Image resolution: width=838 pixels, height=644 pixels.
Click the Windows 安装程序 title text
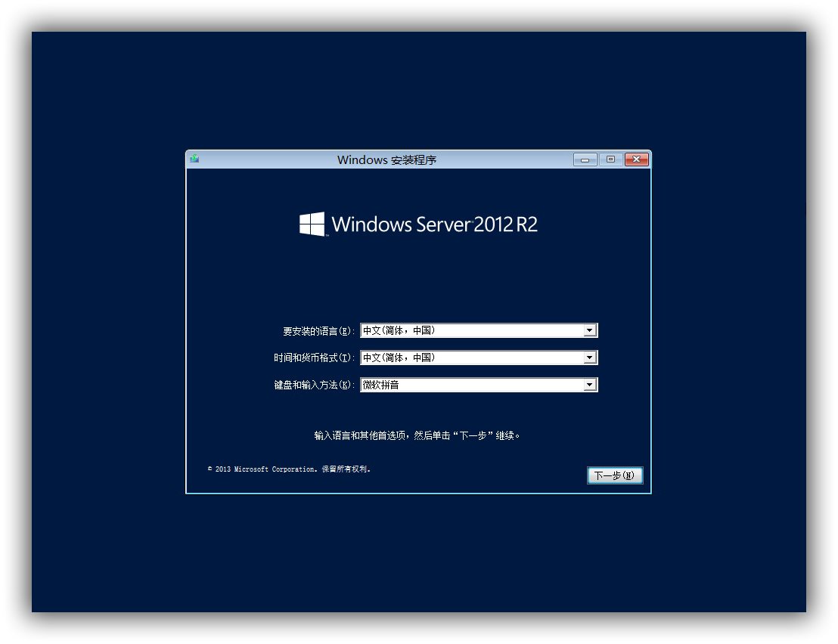[387, 159]
